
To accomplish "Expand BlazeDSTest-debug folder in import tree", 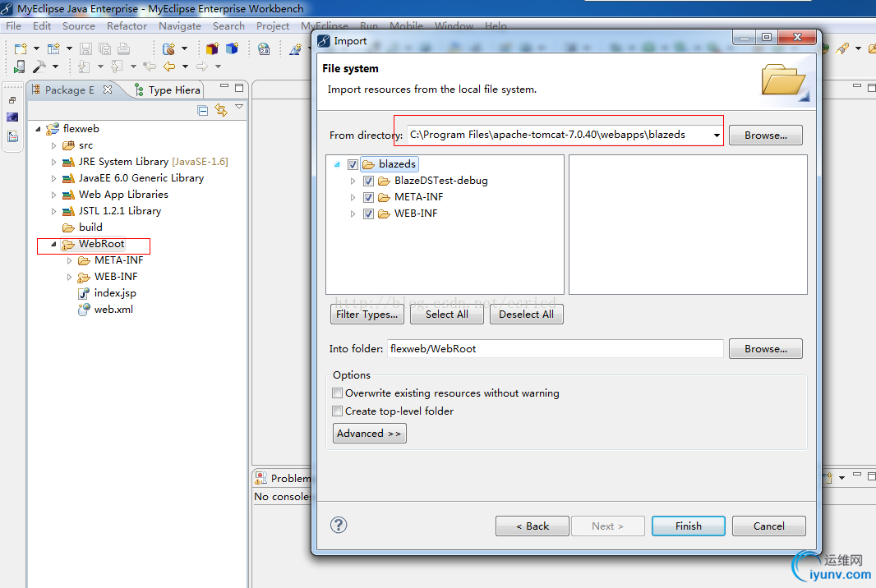I will [353, 181].
